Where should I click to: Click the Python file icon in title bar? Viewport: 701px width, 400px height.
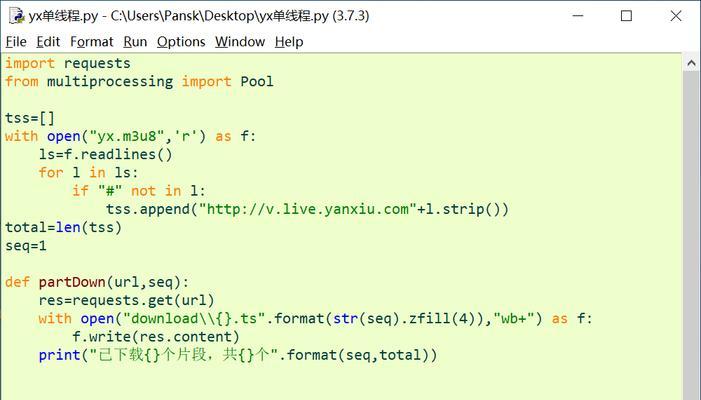(17, 16)
